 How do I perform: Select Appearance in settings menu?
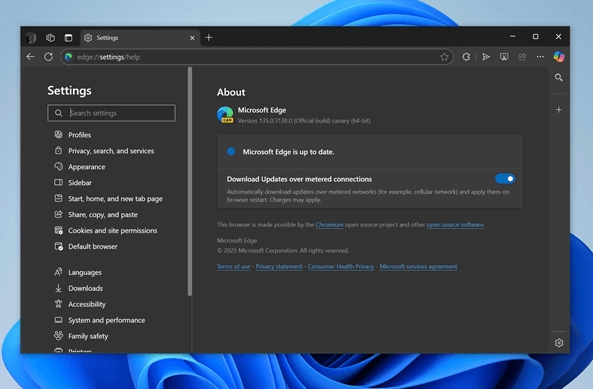[x=87, y=167]
